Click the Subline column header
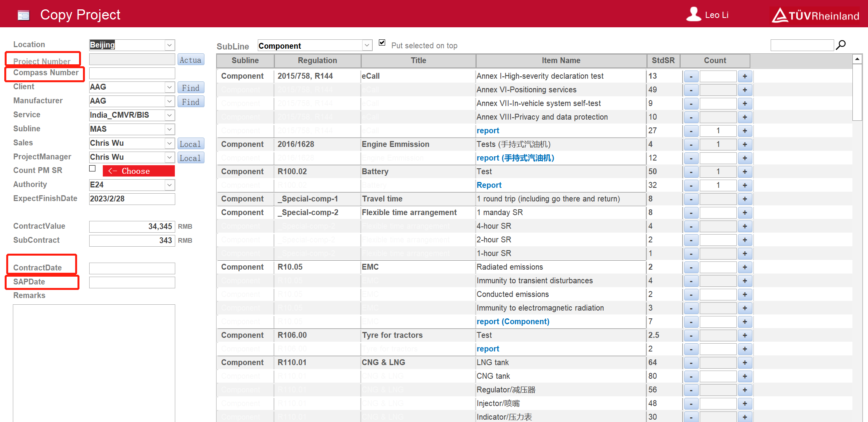Screen dimensions: 868x422 click(245, 61)
